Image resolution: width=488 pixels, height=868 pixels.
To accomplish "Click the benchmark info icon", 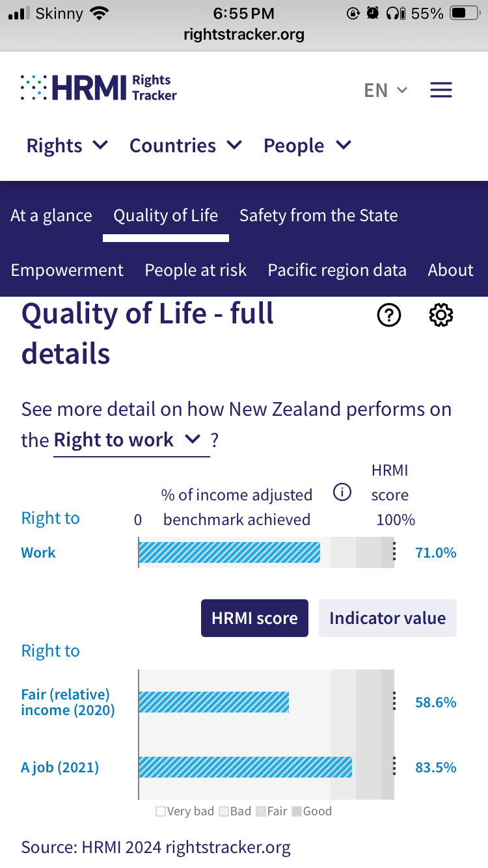I will pos(342,493).
